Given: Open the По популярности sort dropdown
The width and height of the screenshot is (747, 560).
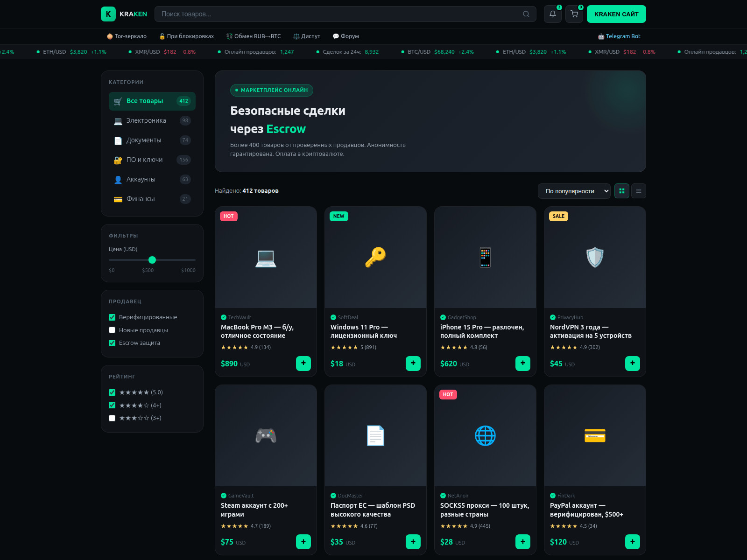Looking at the screenshot, I should click(x=574, y=191).
